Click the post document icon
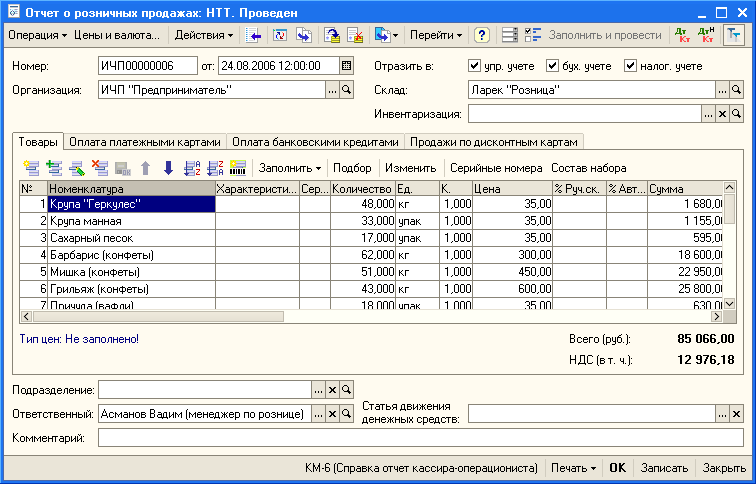Image resolution: width=756 pixels, height=484 pixels. [x=332, y=35]
